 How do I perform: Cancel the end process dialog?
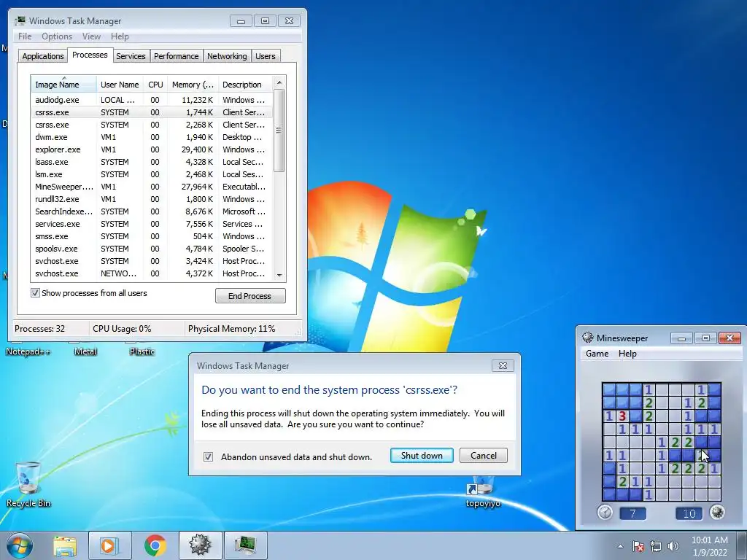tap(484, 455)
